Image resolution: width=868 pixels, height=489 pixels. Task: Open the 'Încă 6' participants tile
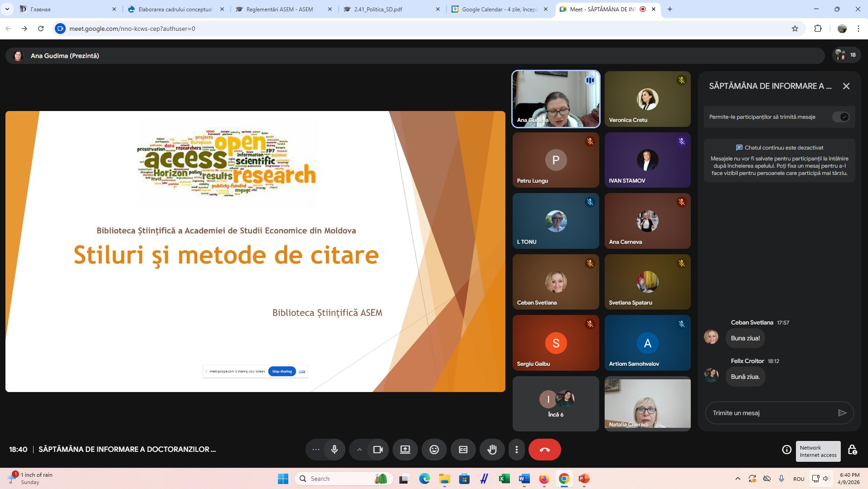(x=556, y=404)
